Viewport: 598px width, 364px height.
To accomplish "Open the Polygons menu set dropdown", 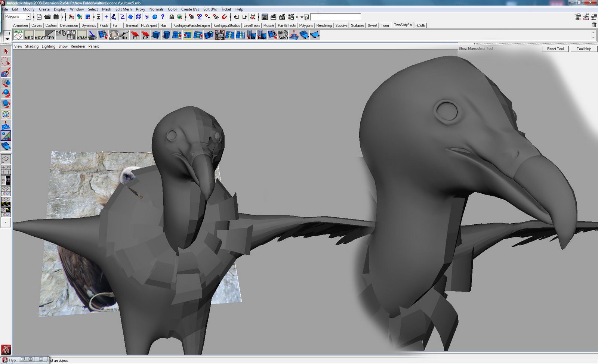I will (18, 17).
